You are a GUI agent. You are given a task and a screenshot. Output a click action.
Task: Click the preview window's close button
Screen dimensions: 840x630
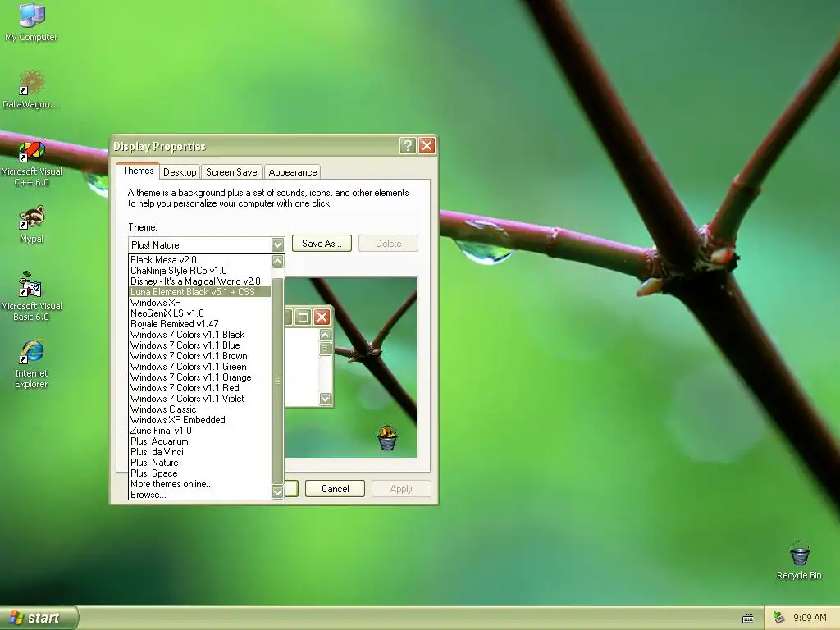point(322,317)
